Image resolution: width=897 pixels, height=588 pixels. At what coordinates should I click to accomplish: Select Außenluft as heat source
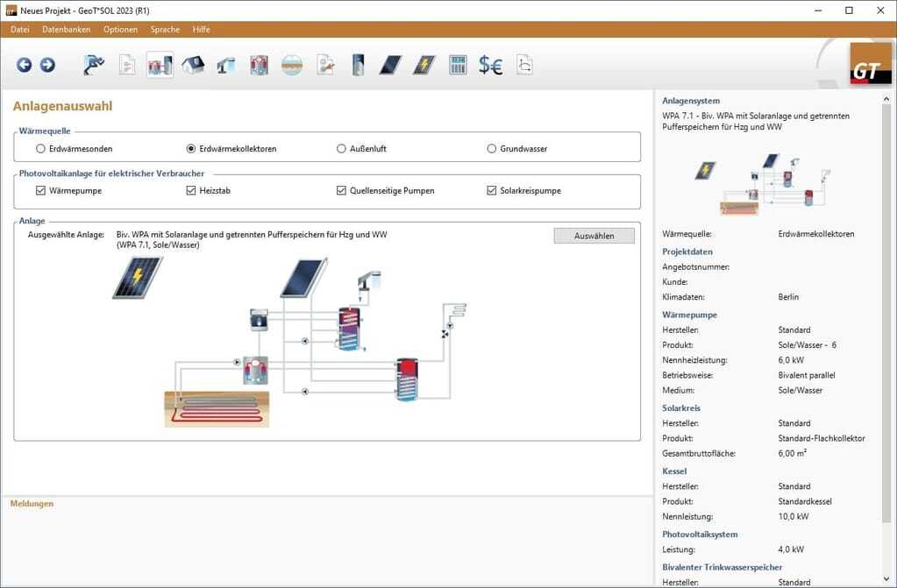342,149
